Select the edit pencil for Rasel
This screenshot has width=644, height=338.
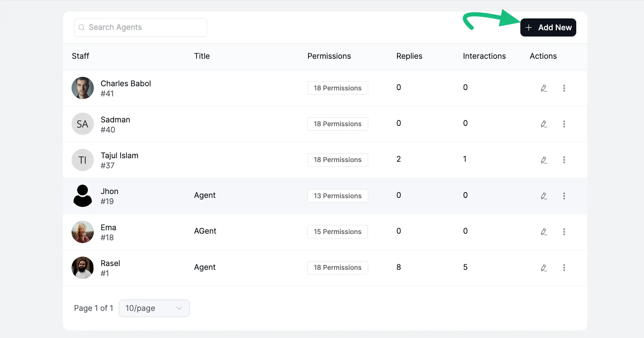click(544, 268)
